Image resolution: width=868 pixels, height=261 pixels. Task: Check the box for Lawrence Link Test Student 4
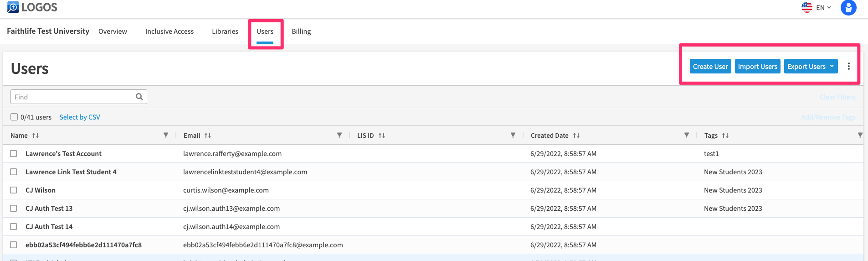(14, 172)
